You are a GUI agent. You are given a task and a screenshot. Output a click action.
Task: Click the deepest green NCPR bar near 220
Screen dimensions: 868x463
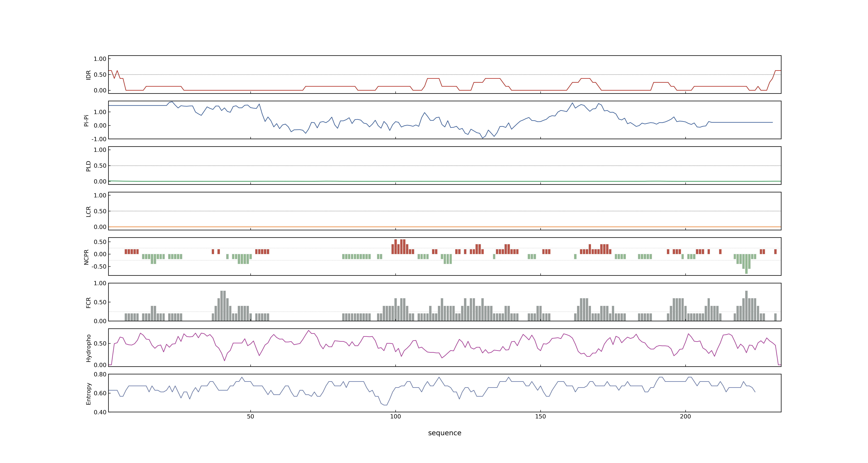[x=746, y=264]
